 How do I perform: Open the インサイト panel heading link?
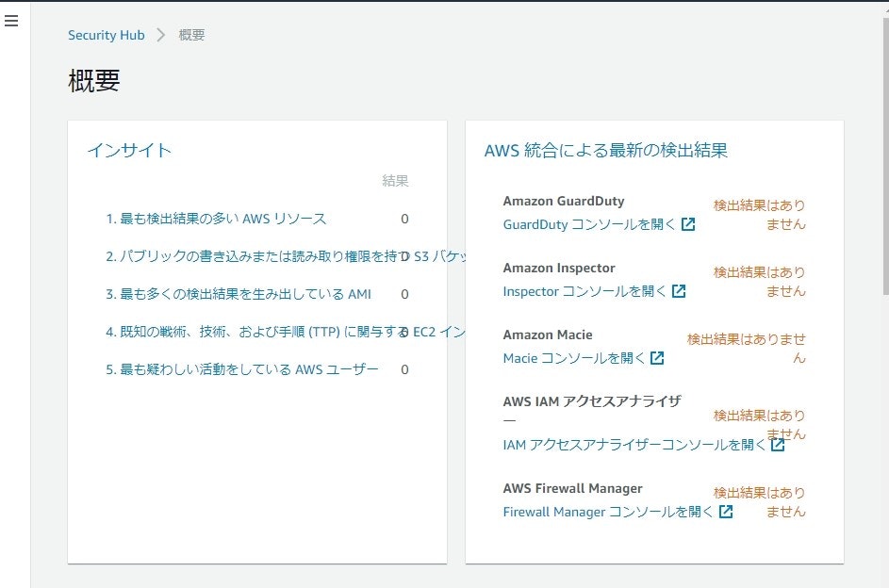tap(129, 150)
